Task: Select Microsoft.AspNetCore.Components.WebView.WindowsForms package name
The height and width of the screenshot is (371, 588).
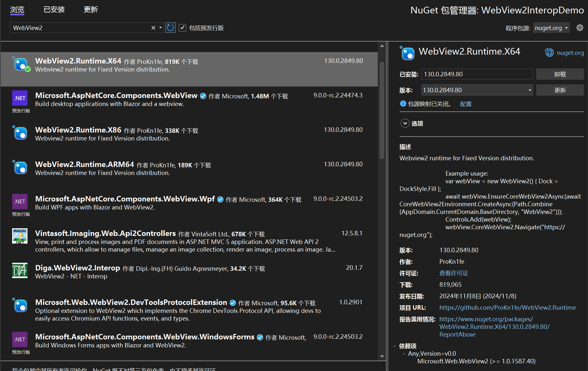Action: pyautogui.click(x=145, y=337)
